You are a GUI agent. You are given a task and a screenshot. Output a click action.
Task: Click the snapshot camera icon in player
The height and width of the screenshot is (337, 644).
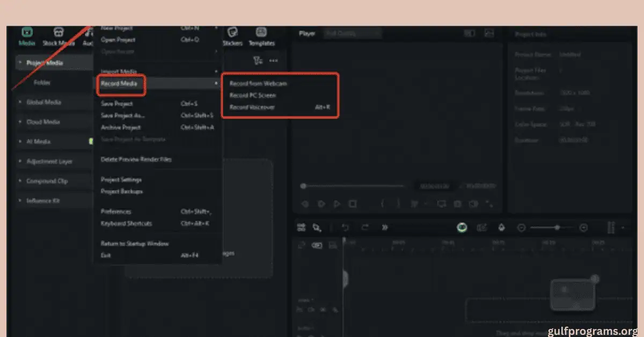point(457,204)
